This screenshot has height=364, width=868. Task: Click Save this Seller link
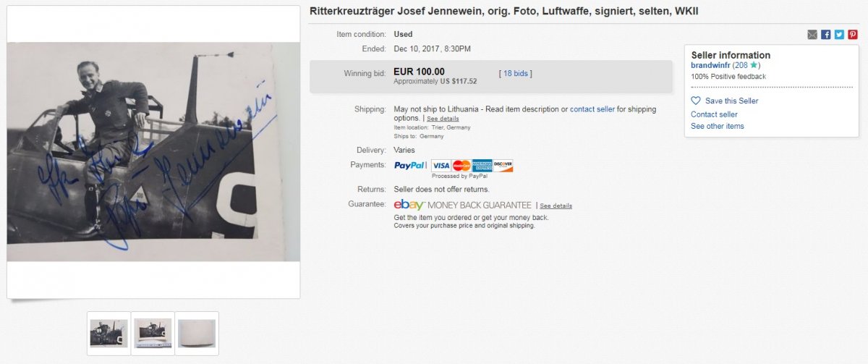732,101
